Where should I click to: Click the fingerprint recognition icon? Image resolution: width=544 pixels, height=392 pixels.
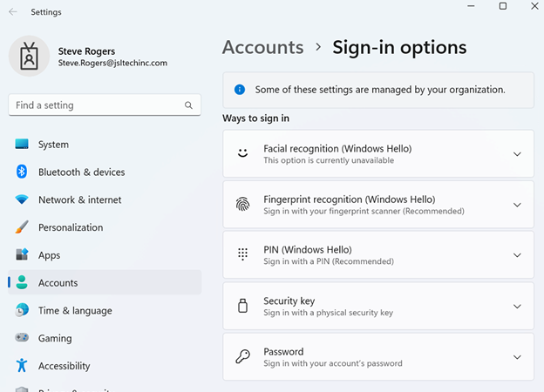pyautogui.click(x=243, y=205)
